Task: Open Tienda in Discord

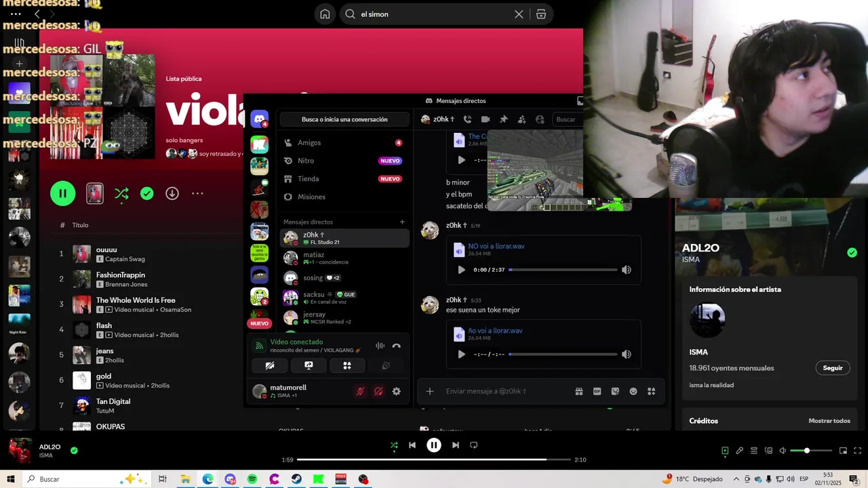Action: [344, 179]
